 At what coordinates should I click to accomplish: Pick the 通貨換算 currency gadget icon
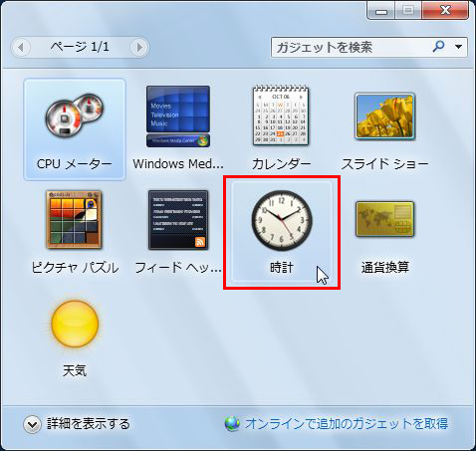[x=384, y=219]
